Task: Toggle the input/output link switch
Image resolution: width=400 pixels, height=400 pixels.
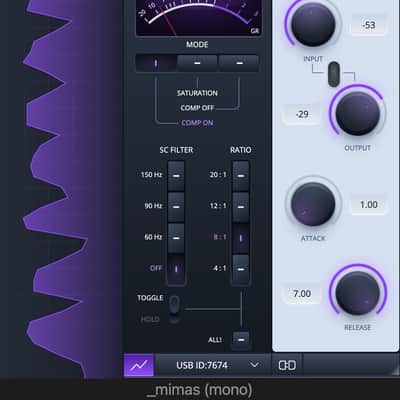Action: tap(334, 74)
